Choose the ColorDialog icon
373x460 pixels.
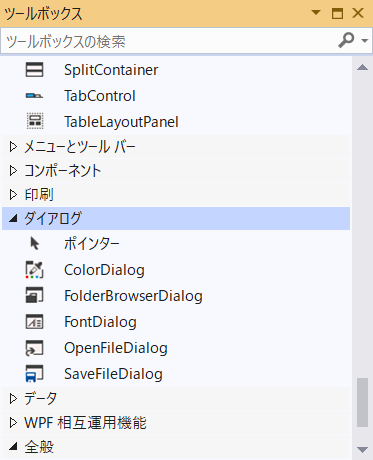(x=34, y=270)
